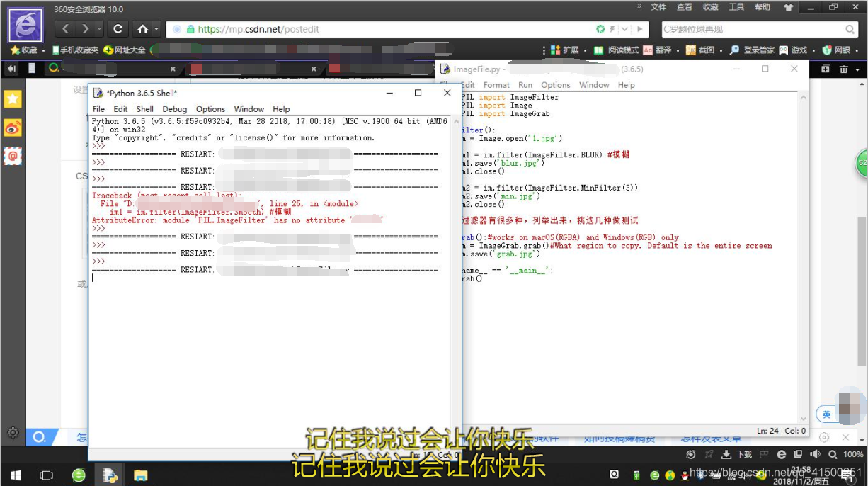Image resolution: width=868 pixels, height=486 pixels.
Task: Click the vertical scrollbar of ImageFile.py editor
Action: [x=803, y=258]
